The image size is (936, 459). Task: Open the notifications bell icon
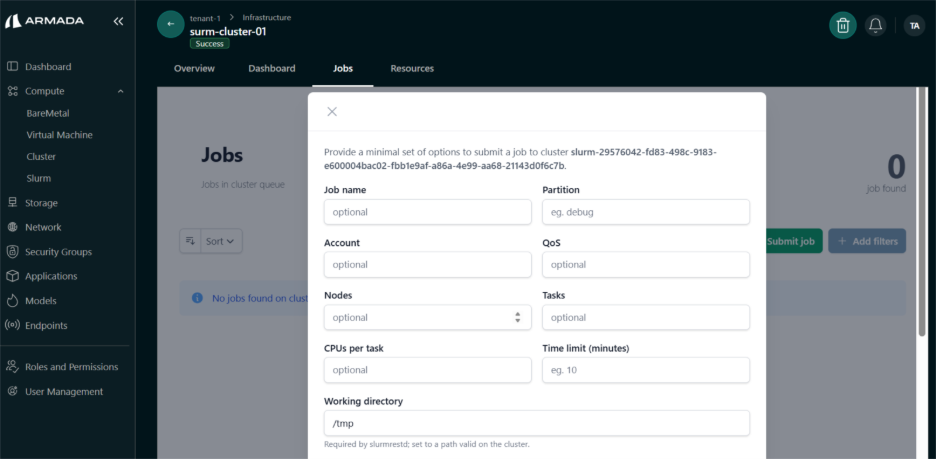875,26
